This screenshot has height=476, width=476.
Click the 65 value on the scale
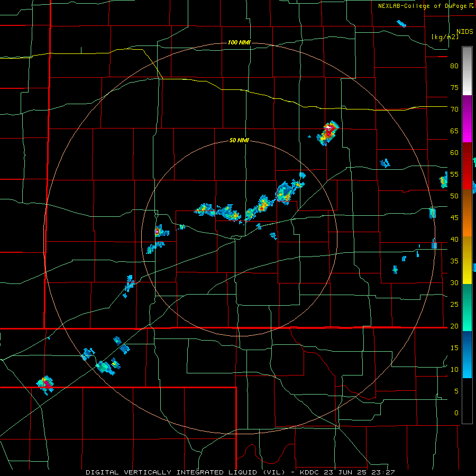click(x=454, y=131)
